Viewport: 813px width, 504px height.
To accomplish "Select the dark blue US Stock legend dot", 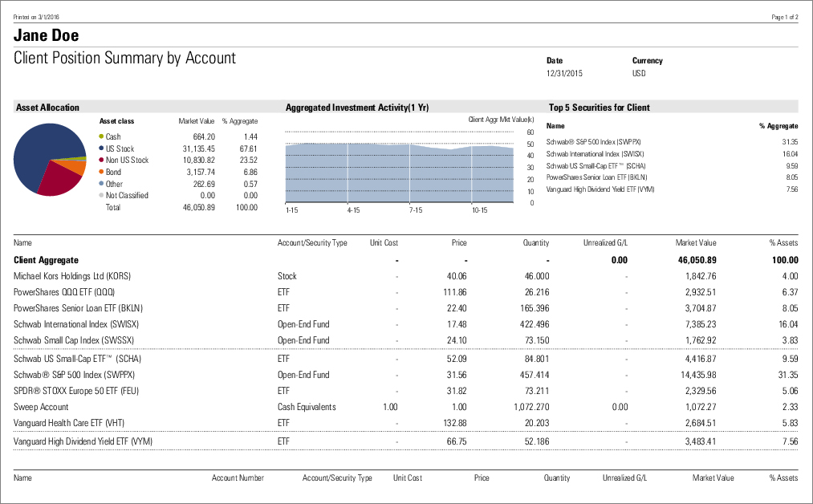I will pyautogui.click(x=101, y=148).
